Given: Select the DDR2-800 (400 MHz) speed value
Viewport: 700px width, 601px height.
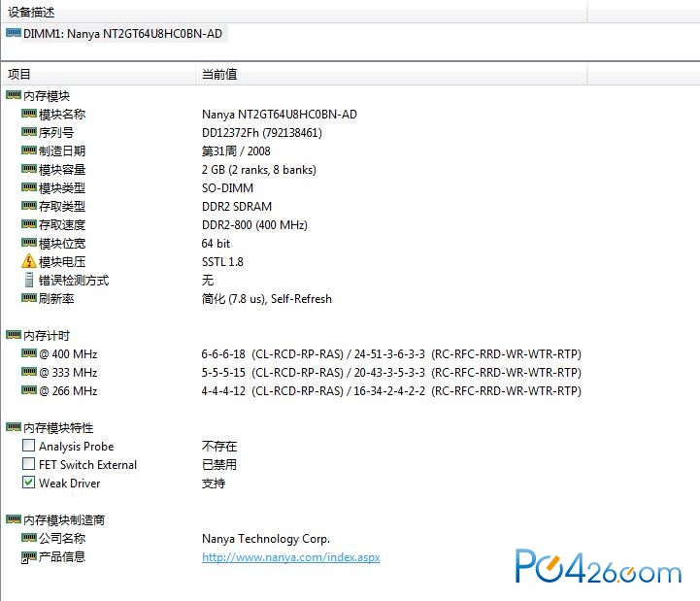Looking at the screenshot, I should click(x=254, y=224).
